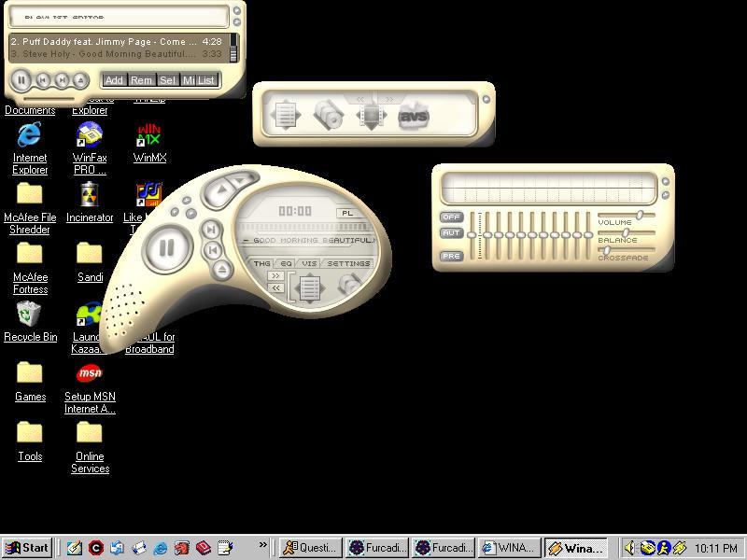Open Recycle Bin

pos(30,322)
